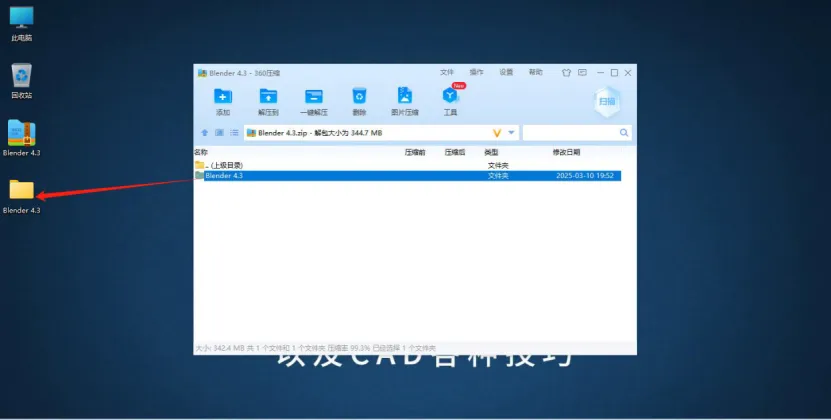Select the Blender 4.3 folder on desktop

(22, 196)
